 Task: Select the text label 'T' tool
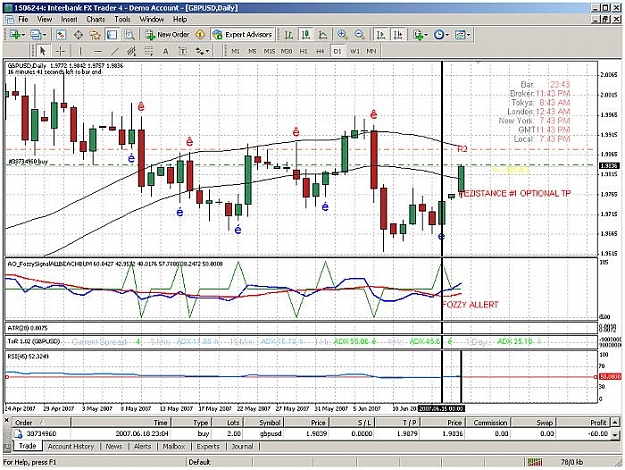[x=182, y=51]
